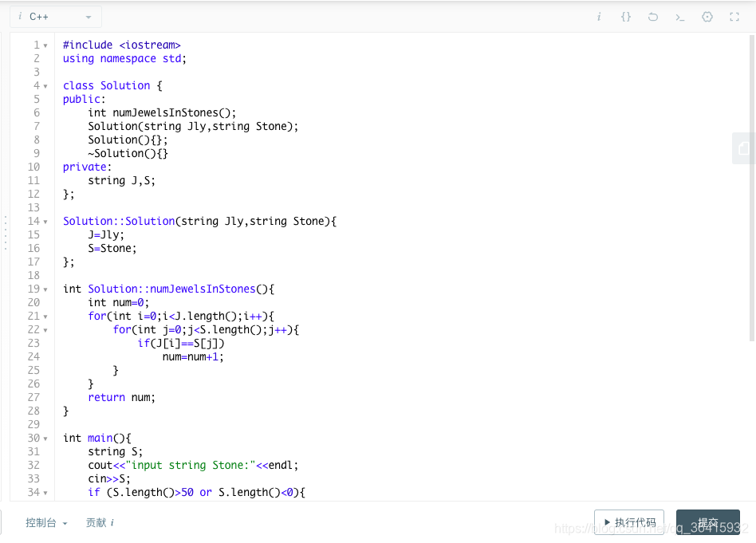Image resolution: width=756 pixels, height=543 pixels.
Task: Click 'int num=0;' on line 20
Action: tap(119, 303)
